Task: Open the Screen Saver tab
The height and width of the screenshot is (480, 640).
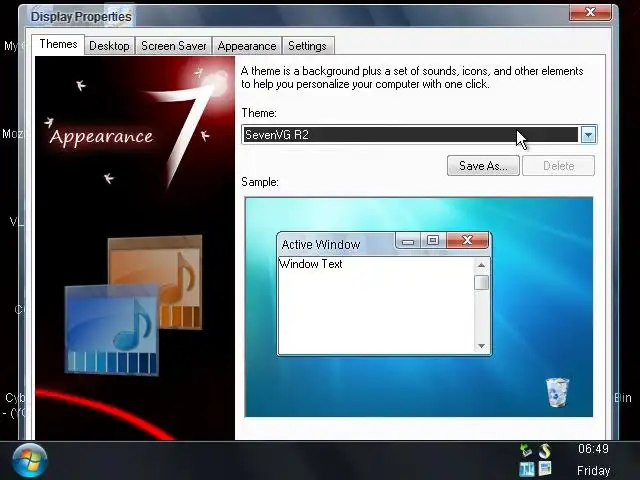Action: [x=173, y=46]
